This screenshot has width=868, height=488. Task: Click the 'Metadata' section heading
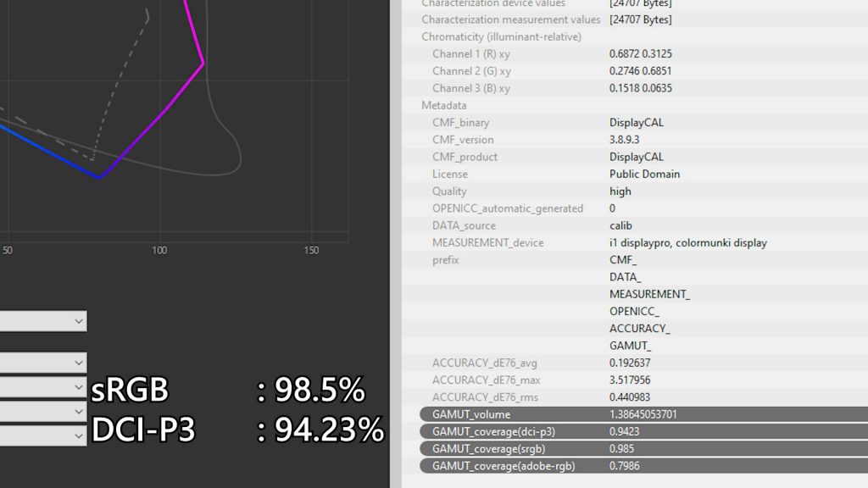click(444, 105)
